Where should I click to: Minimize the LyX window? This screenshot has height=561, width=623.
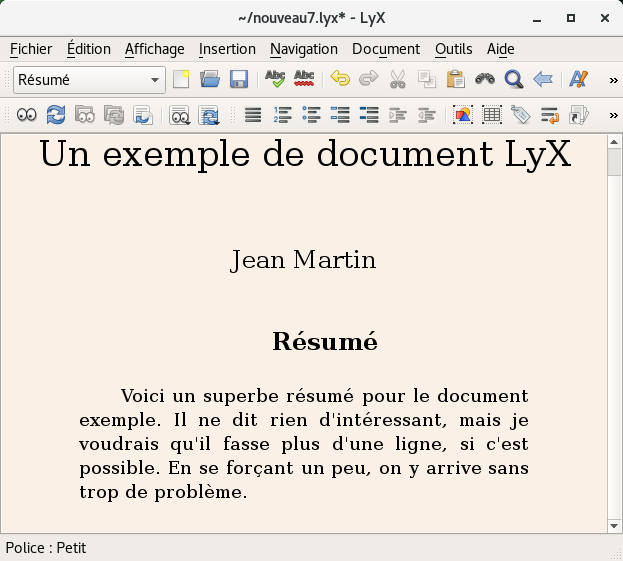[537, 19]
